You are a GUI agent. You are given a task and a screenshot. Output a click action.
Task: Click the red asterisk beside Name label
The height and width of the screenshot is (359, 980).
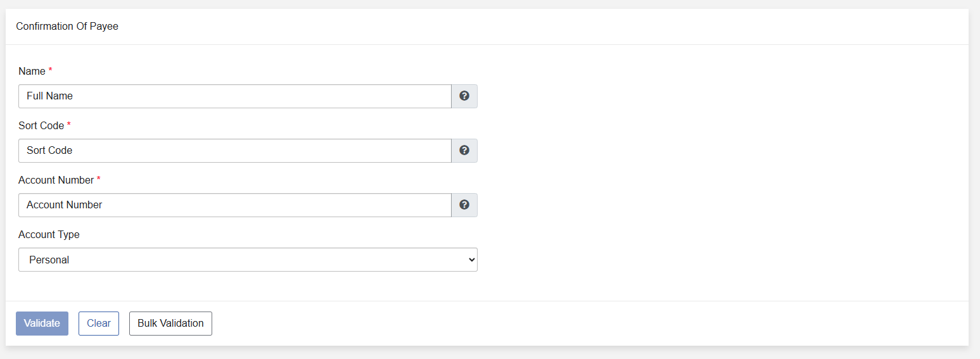(x=50, y=71)
